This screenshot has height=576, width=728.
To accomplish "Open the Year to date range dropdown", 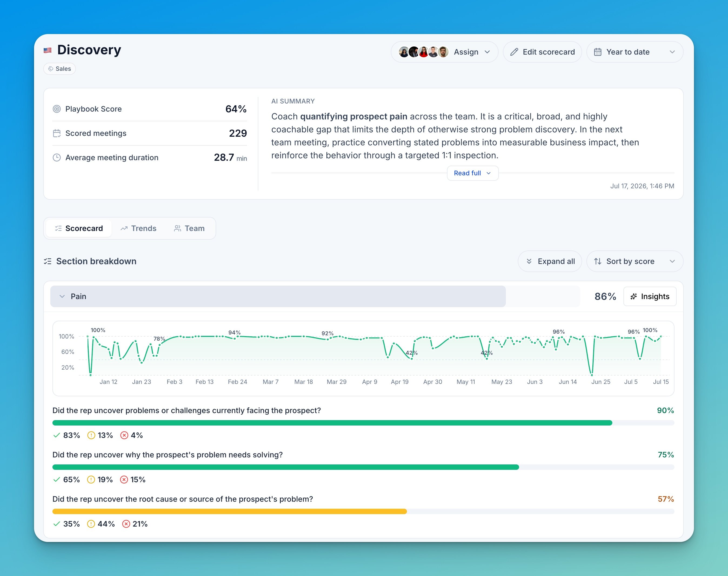I will 635,52.
